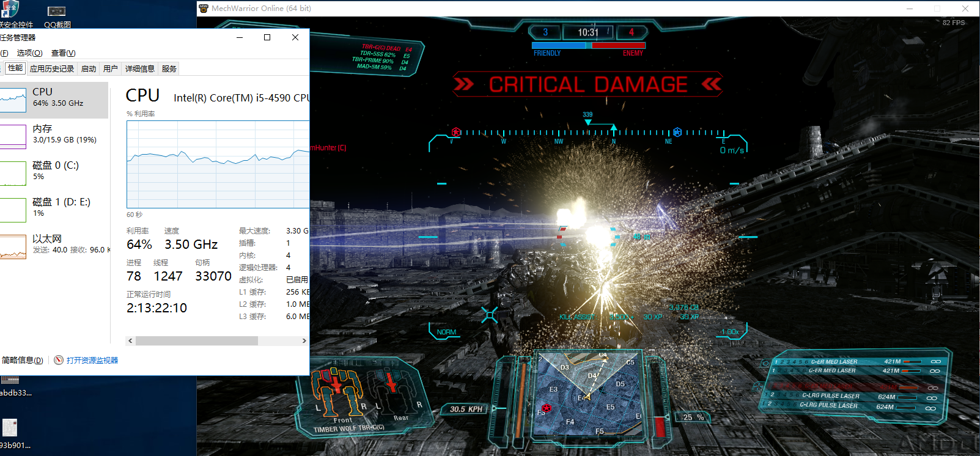Click the 以太网 orange mini graph thumbnail

point(13,247)
